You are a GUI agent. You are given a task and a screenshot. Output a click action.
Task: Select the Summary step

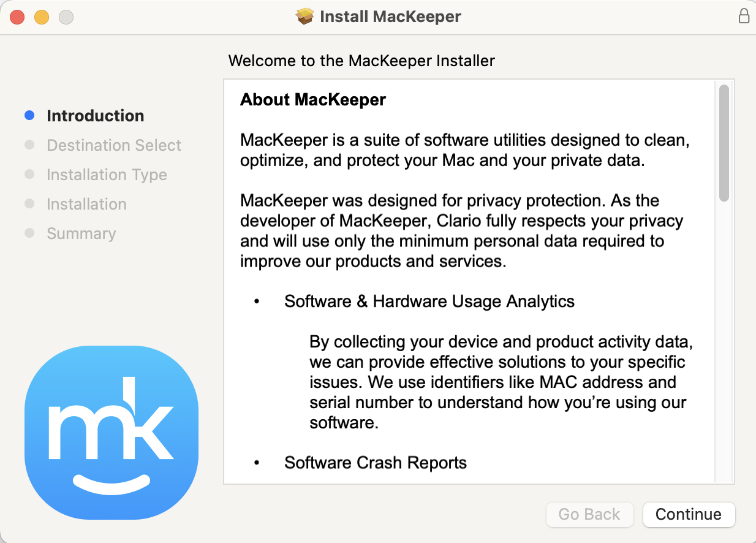coord(81,233)
